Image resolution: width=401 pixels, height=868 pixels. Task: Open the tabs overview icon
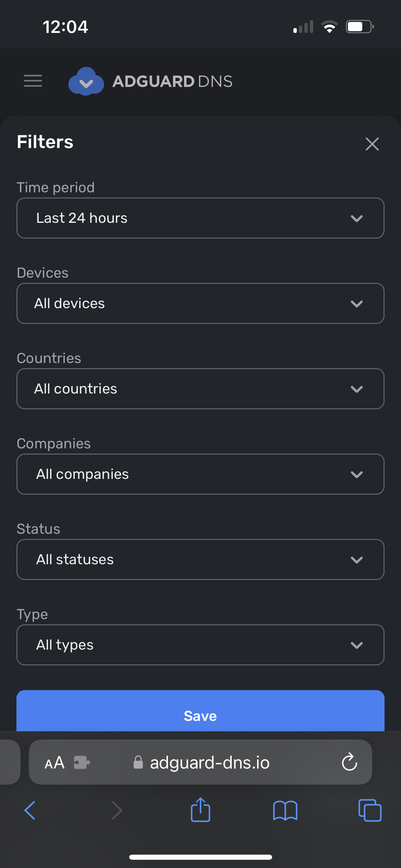click(369, 811)
